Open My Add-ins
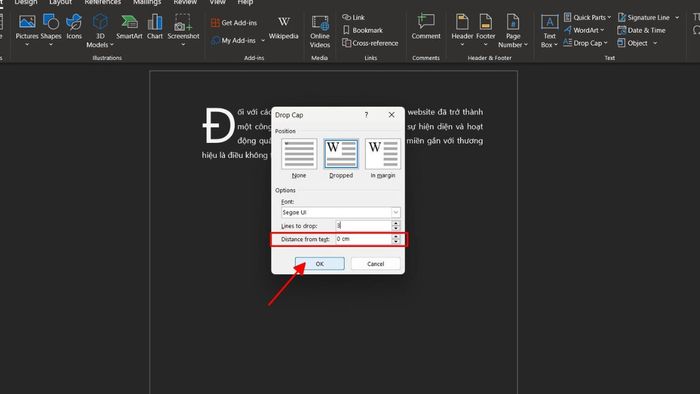Image resolution: width=700 pixels, height=394 pixels. click(233, 41)
